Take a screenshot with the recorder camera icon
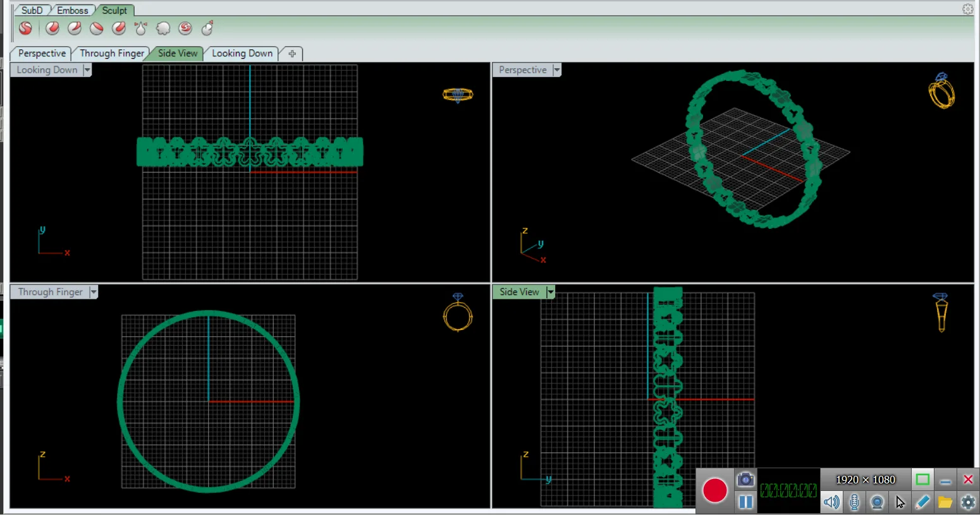Image resolution: width=980 pixels, height=515 pixels. (x=746, y=479)
